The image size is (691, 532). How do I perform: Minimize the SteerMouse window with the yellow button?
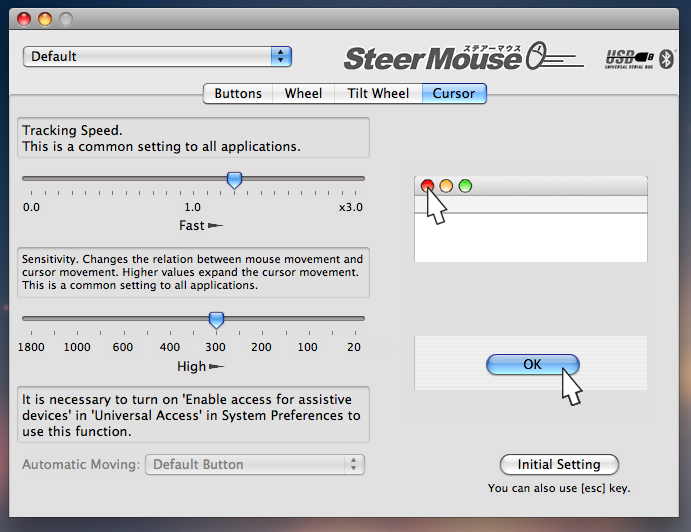(45, 19)
